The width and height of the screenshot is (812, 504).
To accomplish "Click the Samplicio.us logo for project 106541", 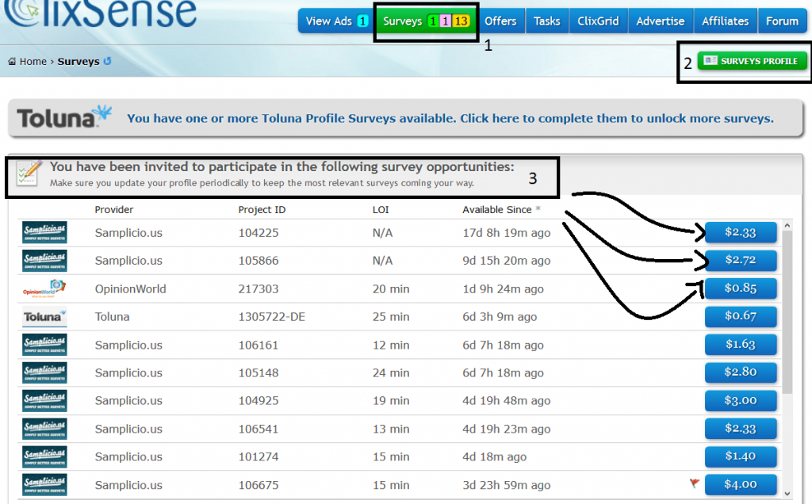I will (44, 429).
